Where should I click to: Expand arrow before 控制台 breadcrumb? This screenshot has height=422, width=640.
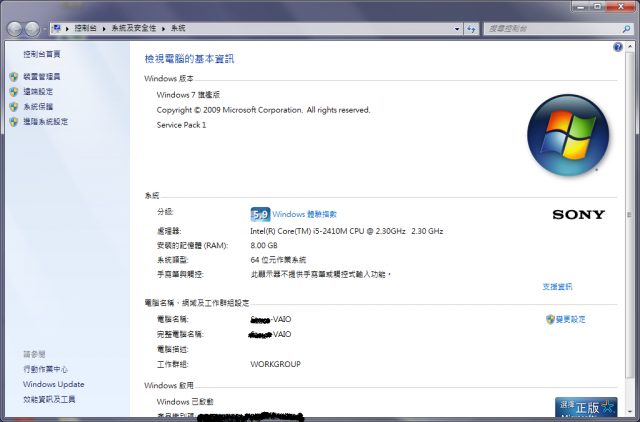coord(67,29)
